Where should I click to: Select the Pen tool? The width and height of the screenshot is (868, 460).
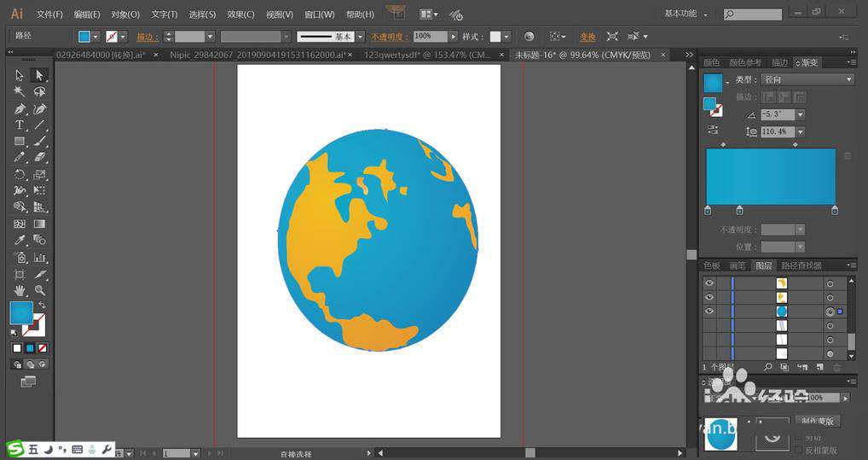[x=20, y=109]
